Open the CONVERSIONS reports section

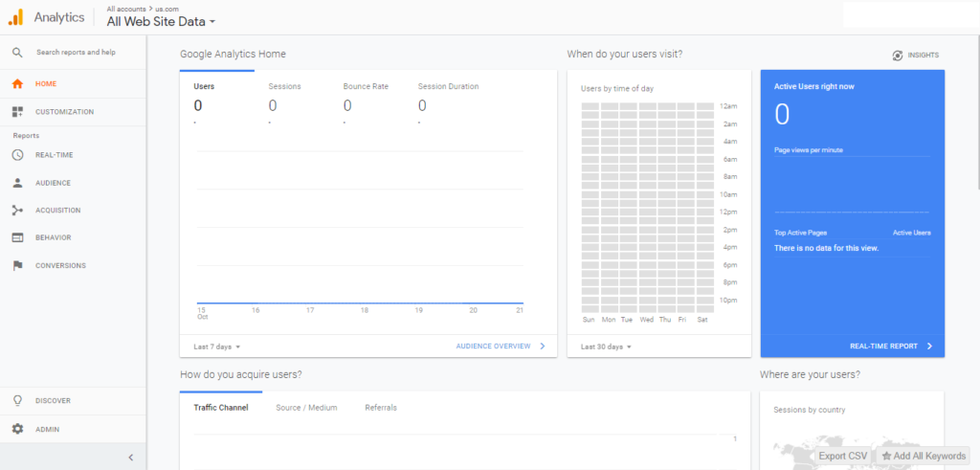pos(73,265)
